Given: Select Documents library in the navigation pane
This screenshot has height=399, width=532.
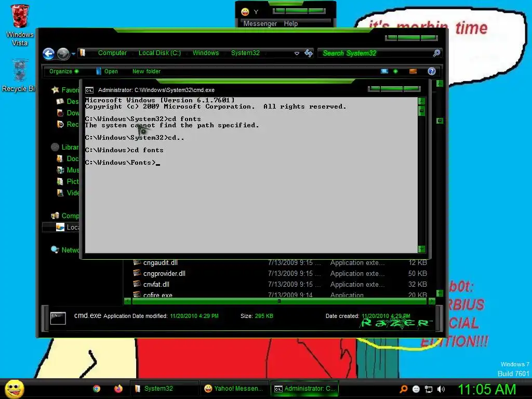Looking at the screenshot, I should pyautogui.click(x=68, y=159).
